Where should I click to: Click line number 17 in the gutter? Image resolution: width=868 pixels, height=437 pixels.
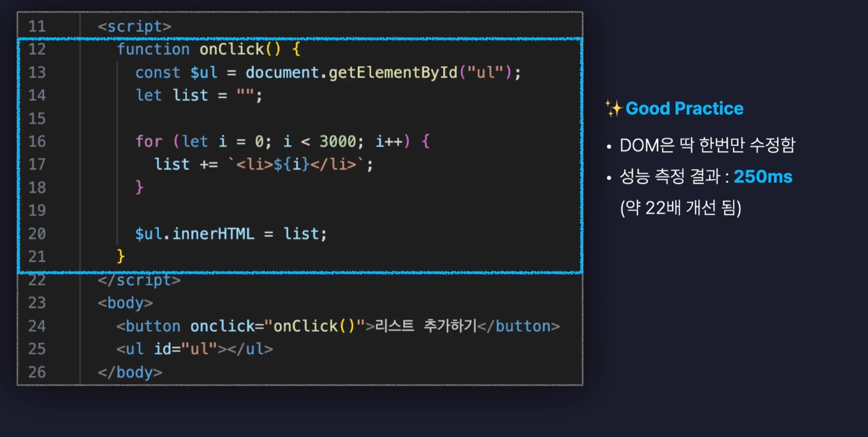36,164
